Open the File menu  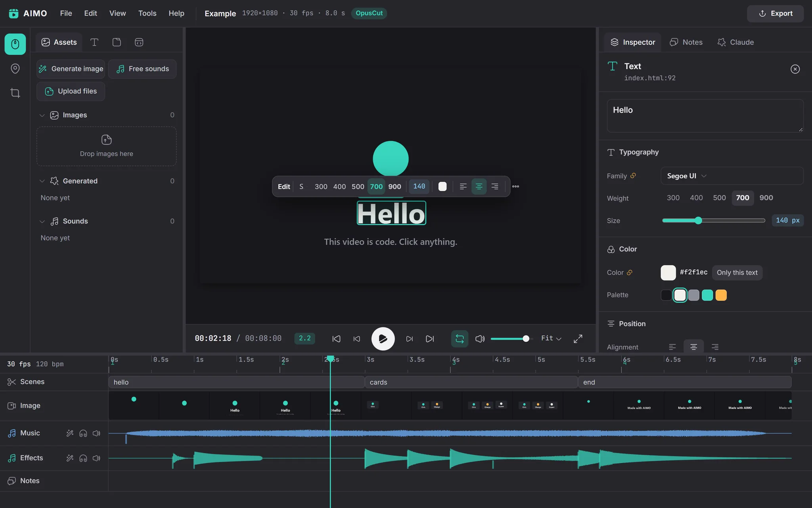(x=66, y=13)
